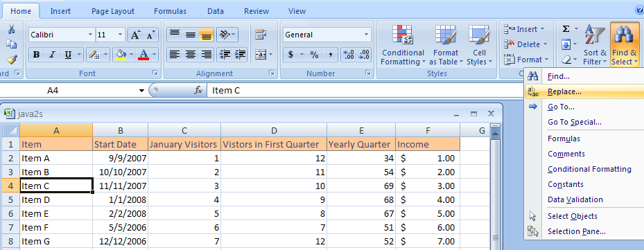Screen dimensions: 644x250
Task: Expand the Calibri font name dropdown
Action: (x=90, y=35)
